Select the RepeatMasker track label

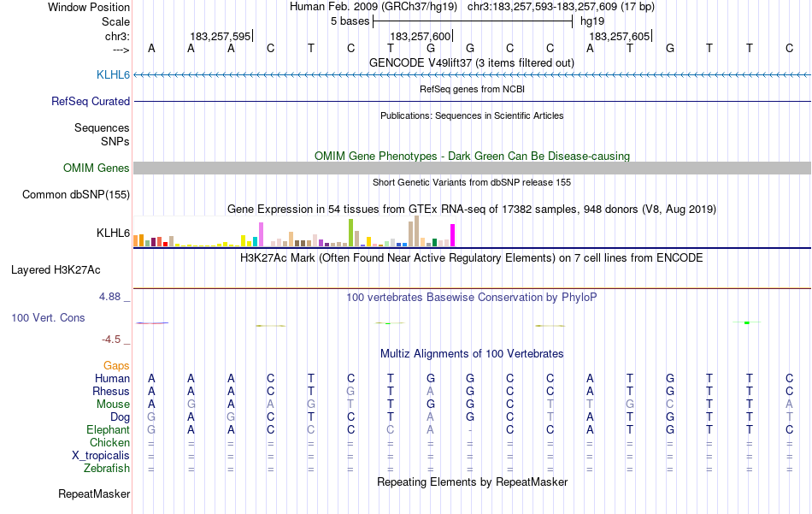coord(94,494)
